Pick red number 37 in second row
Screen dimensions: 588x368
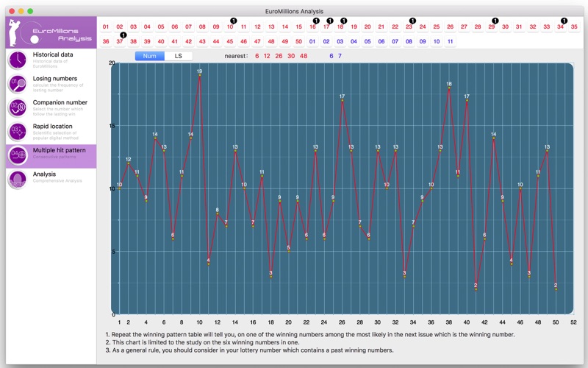click(120, 41)
